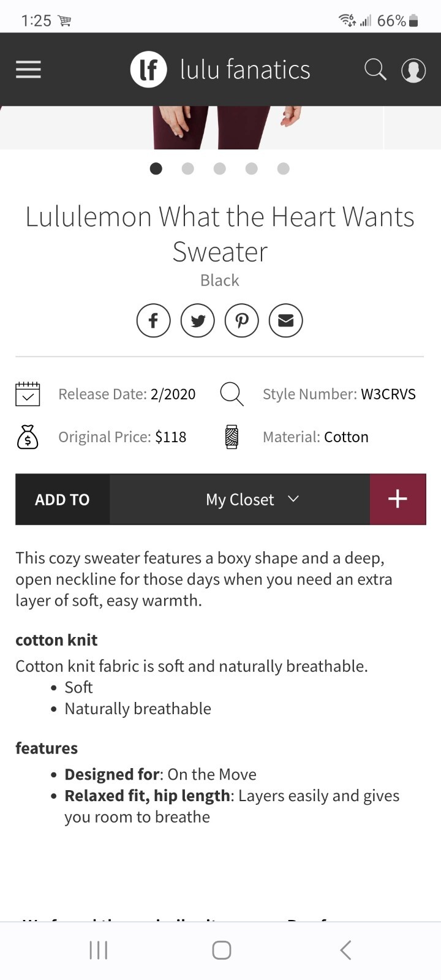
Task: Share the sweater via email icon
Action: [286, 320]
